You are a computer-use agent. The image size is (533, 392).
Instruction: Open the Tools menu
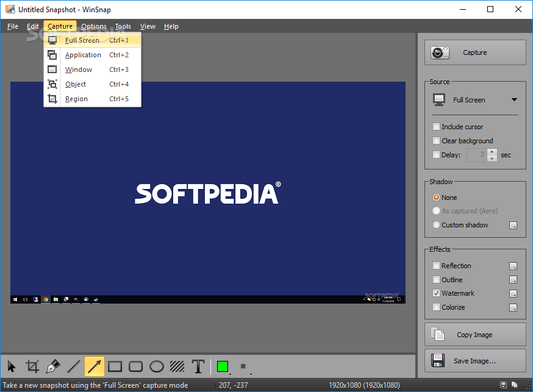pos(123,26)
